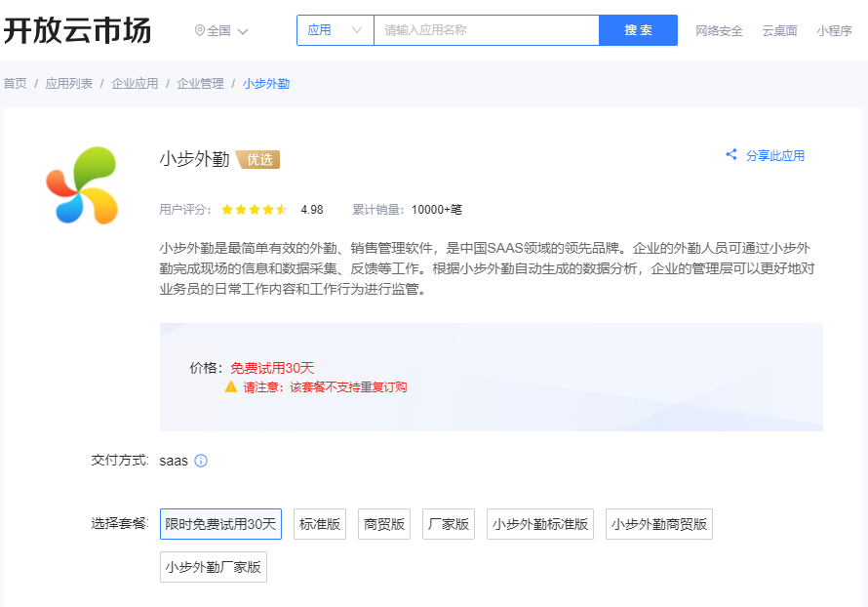
Task: Click the 请输入应用名称 search field
Action: click(x=487, y=30)
